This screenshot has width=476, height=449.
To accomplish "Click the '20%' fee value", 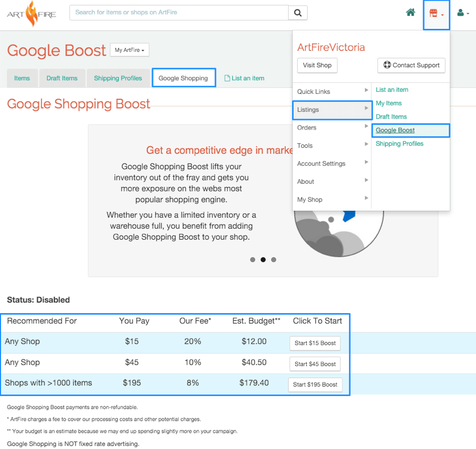I will (x=192, y=341).
